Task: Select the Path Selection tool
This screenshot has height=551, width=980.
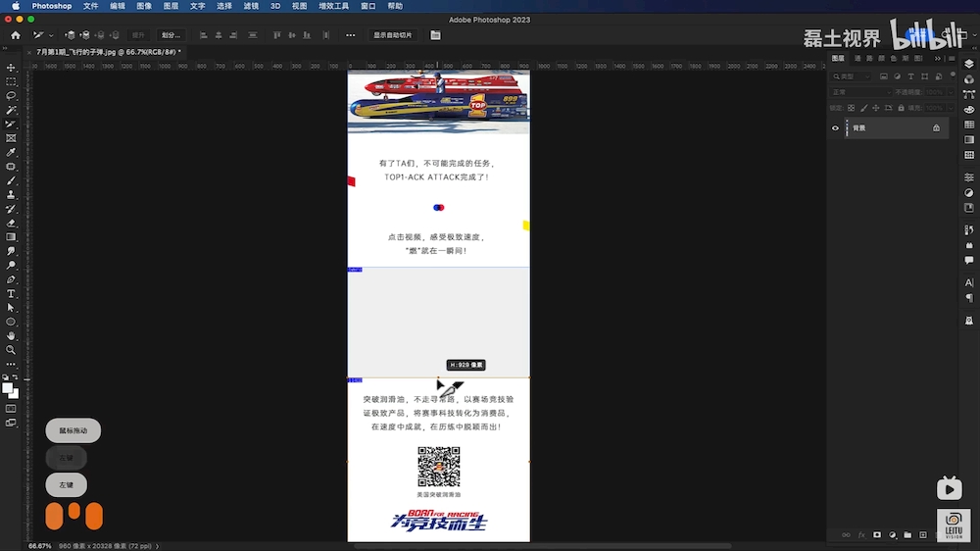Action: [11, 308]
